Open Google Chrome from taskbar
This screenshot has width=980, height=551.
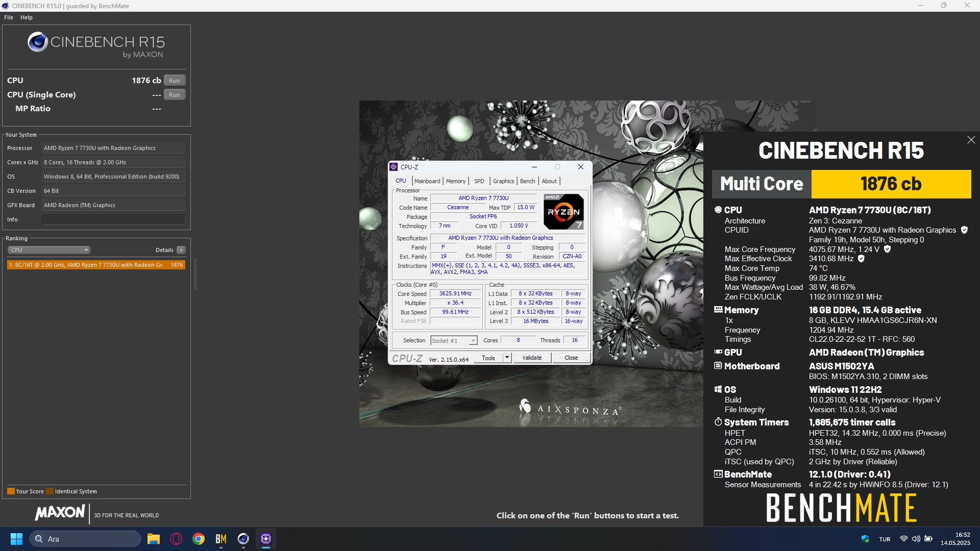coord(199,539)
